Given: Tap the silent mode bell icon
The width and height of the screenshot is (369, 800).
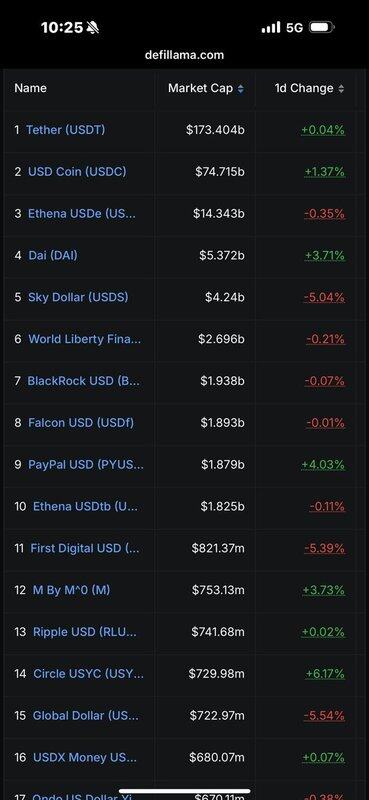Looking at the screenshot, I should pyautogui.click(x=93, y=28).
